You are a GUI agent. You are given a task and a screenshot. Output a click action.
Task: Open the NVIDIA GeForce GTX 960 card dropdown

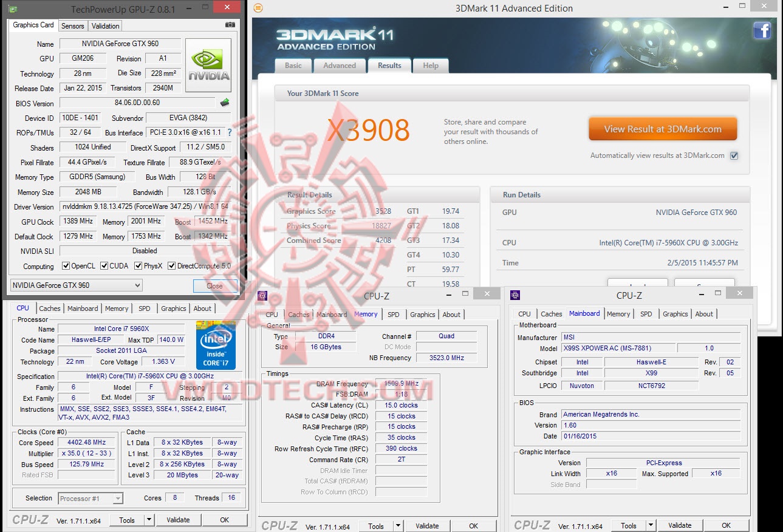tap(77, 285)
